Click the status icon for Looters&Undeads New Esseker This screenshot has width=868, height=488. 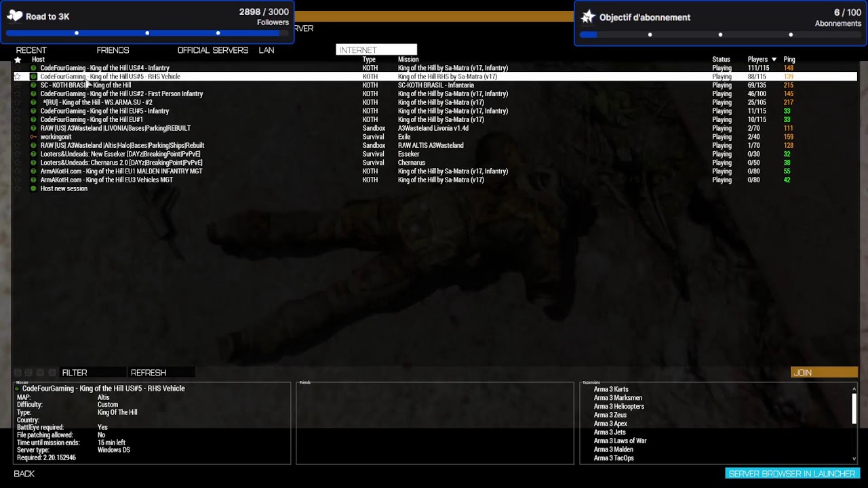coord(33,154)
